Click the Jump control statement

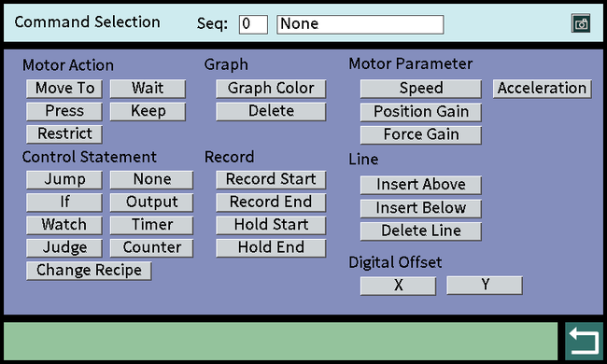click(64, 180)
